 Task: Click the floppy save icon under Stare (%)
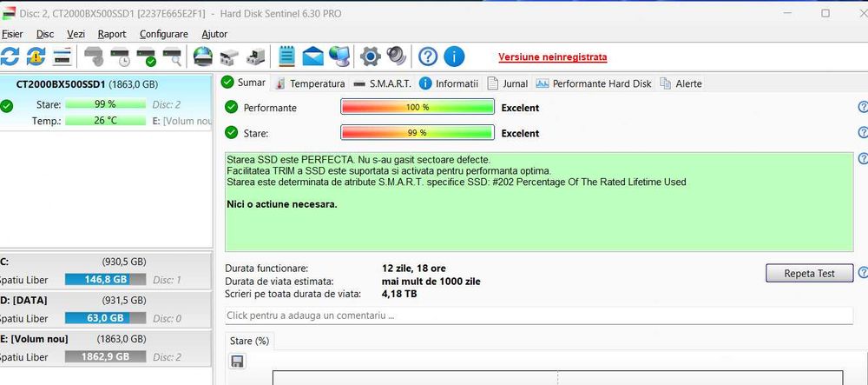(x=238, y=362)
